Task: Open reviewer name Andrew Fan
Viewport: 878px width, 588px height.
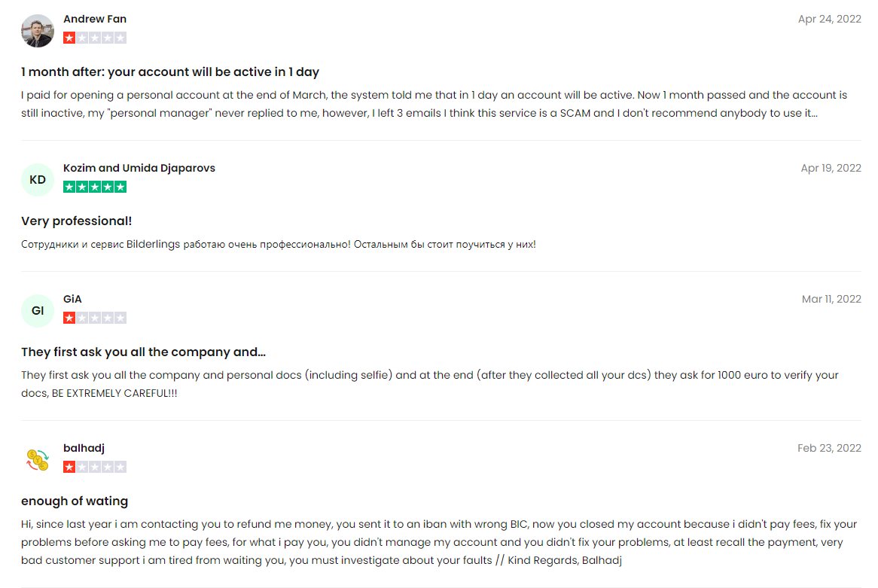Action: 95,19
